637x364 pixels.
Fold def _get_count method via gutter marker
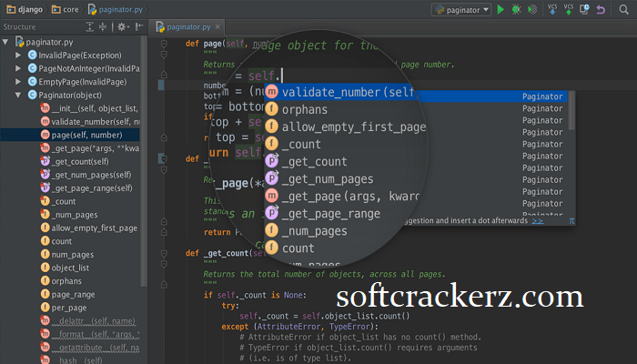click(x=164, y=253)
